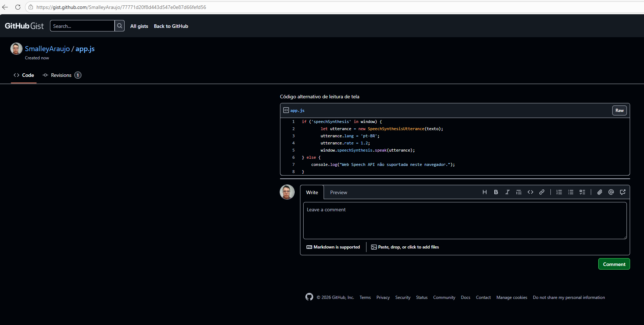Insert a task list
Screen dimensions: 644x325
(x=582, y=192)
